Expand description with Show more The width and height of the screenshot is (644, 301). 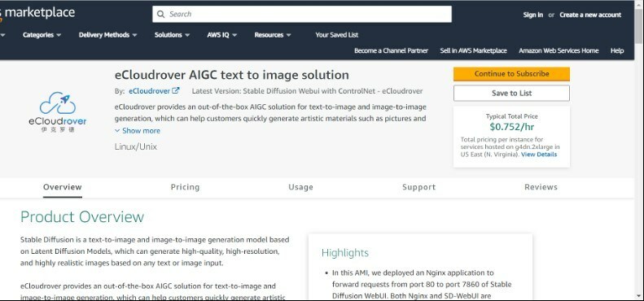click(138, 131)
